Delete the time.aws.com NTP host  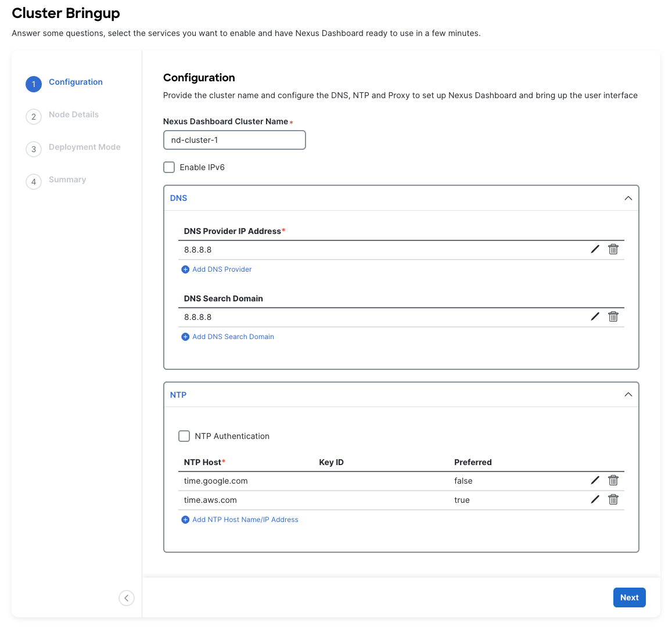[x=613, y=500]
